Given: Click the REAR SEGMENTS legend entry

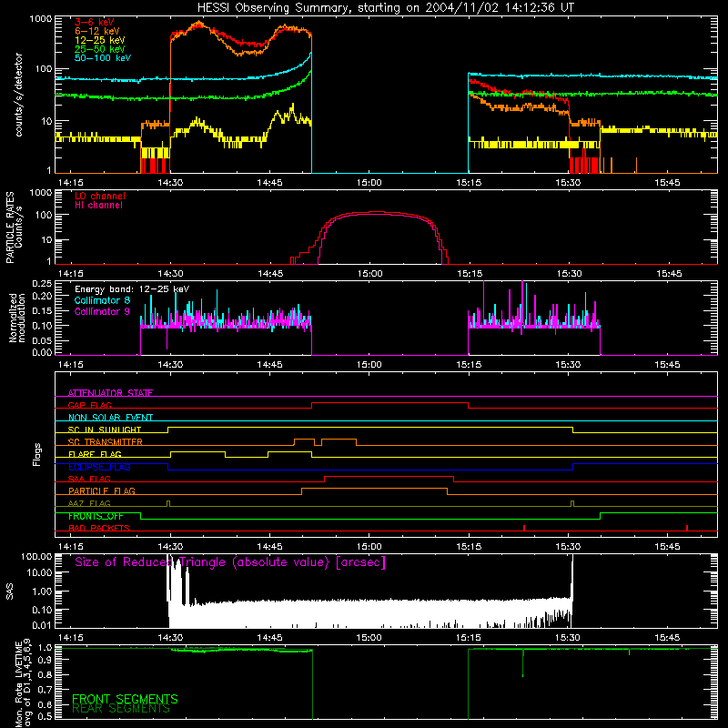Looking at the screenshot, I should [x=121, y=709].
